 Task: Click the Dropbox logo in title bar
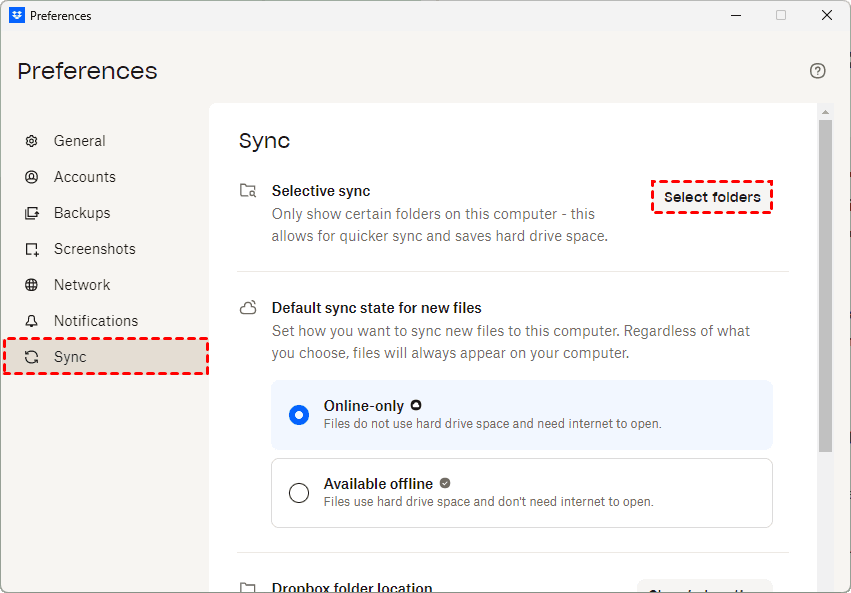17,15
